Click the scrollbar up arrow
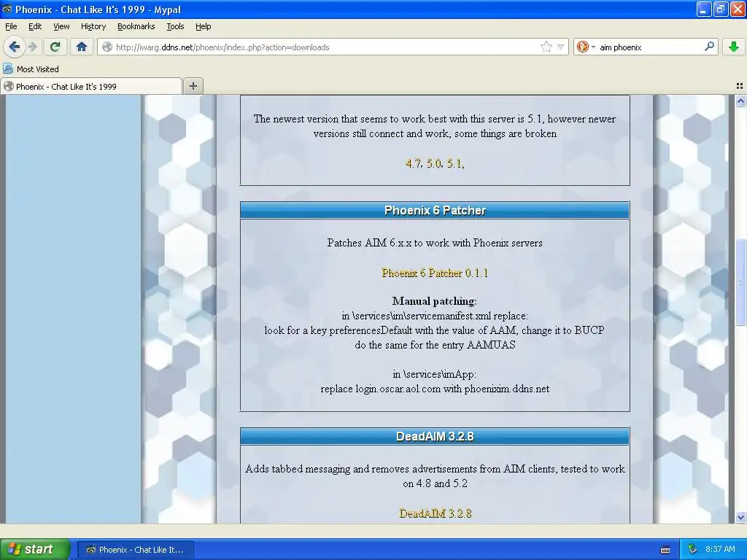 click(x=740, y=101)
